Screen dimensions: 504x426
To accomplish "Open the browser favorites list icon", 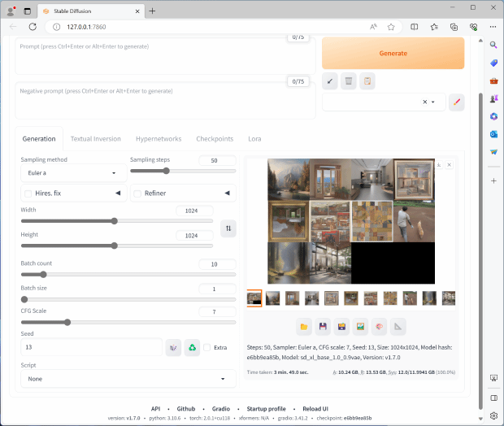I will [434, 27].
